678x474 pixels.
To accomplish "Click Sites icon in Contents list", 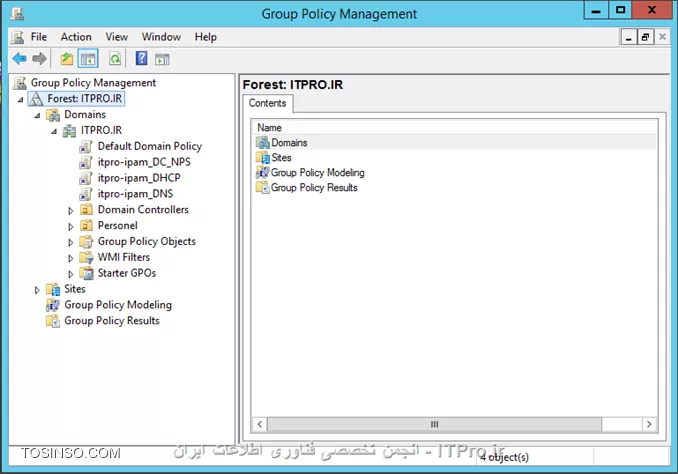I will [x=262, y=157].
